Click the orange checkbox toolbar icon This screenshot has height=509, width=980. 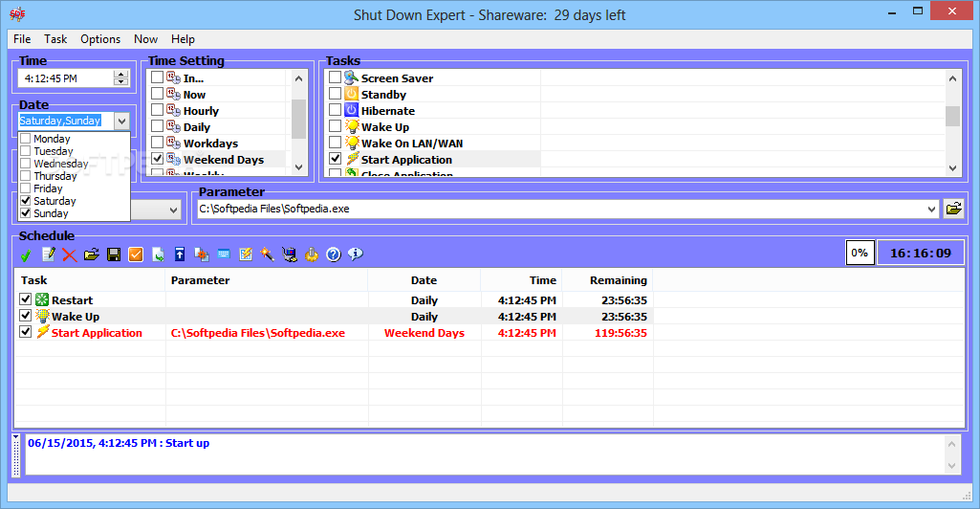click(136, 254)
